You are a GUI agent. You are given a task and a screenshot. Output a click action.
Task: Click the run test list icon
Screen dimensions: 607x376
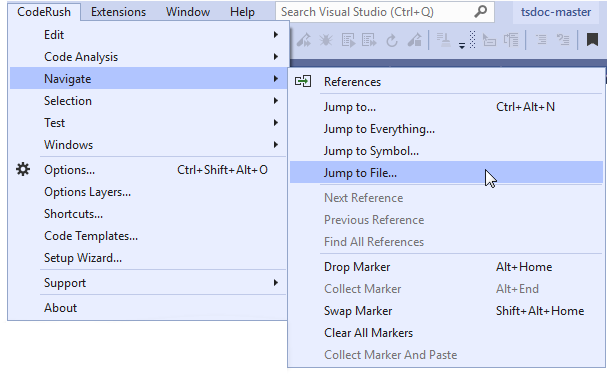(348, 40)
